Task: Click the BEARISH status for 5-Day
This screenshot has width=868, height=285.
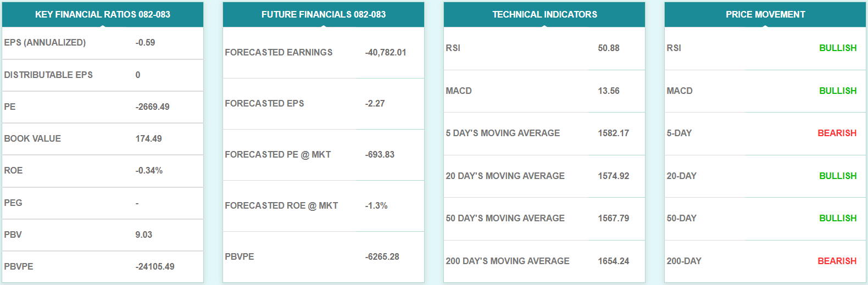Action: pyautogui.click(x=837, y=133)
